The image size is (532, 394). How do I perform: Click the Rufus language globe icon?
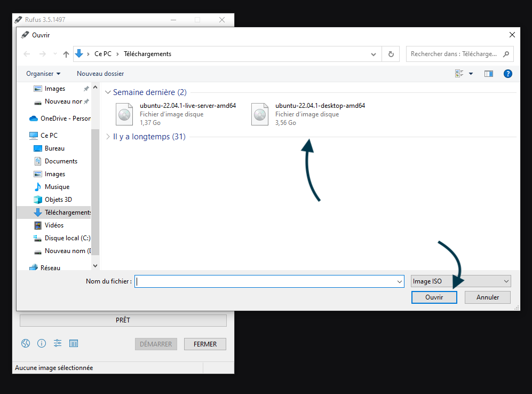[x=26, y=343]
